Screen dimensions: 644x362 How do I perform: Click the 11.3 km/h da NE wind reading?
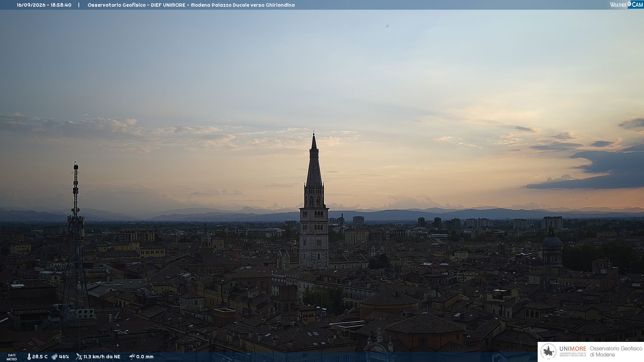(102, 357)
